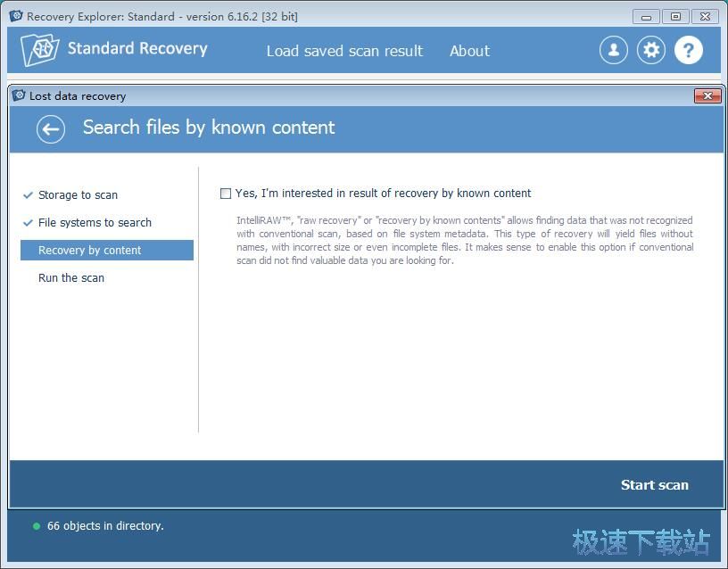Open the About menu item
Screen dimensions: 728x569
[x=469, y=51]
